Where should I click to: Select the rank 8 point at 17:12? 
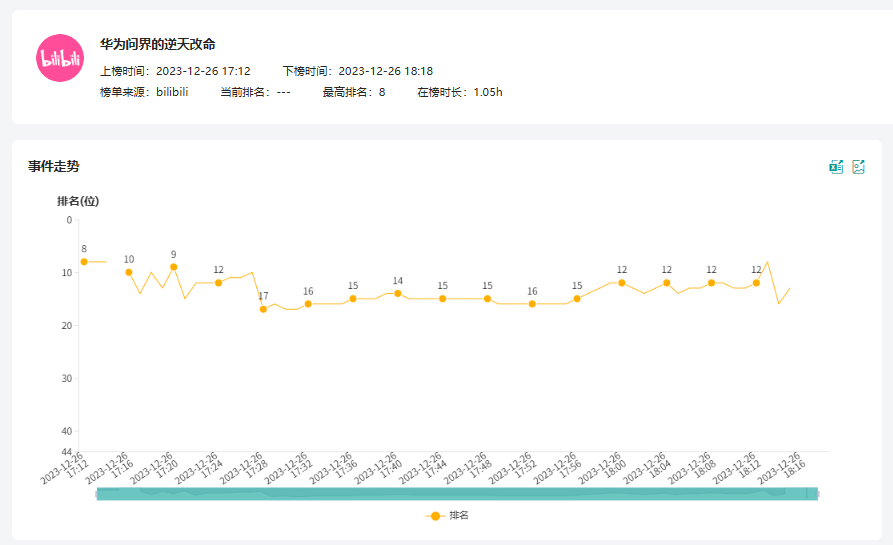[84, 262]
